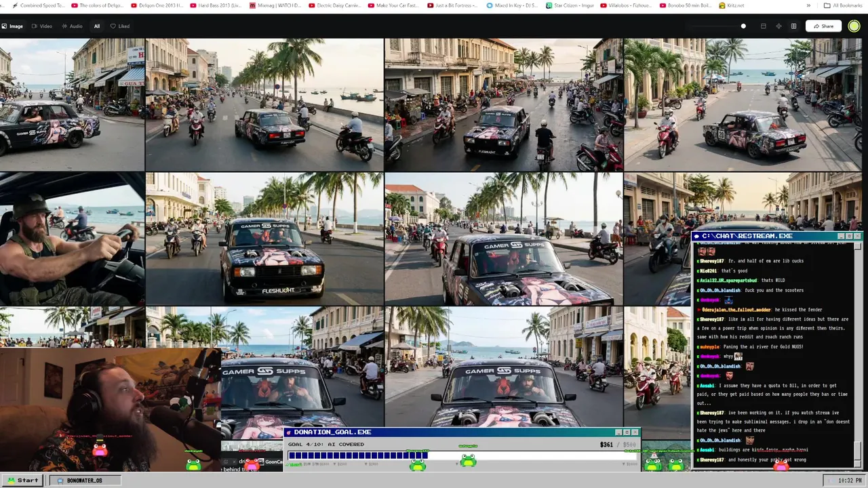This screenshot has width=868, height=488.
Task: Click chat message 'thats WILD'
Action: coord(774,281)
